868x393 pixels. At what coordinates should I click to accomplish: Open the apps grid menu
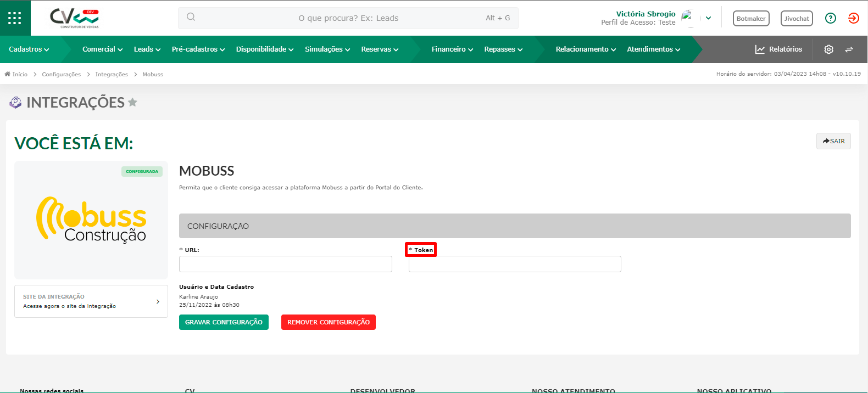click(x=15, y=18)
